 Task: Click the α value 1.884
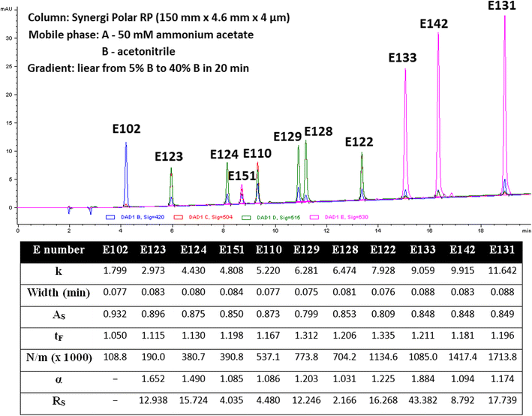[x=422, y=378]
